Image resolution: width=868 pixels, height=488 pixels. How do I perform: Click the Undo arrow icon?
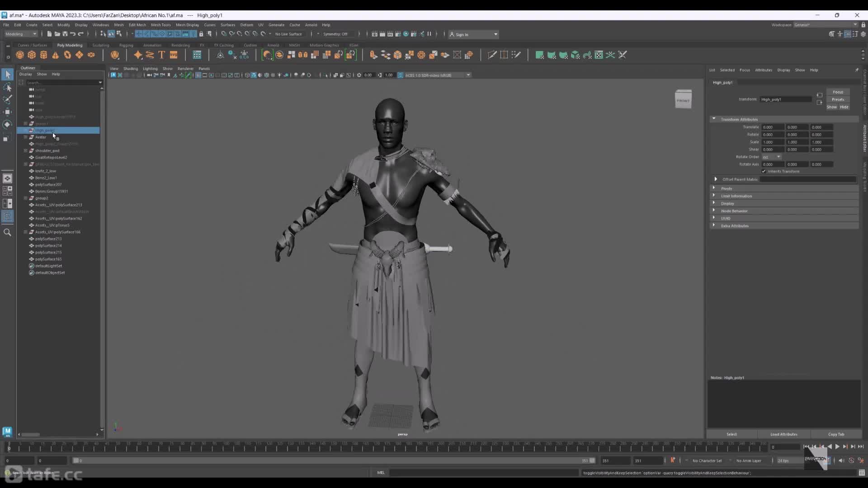(x=73, y=34)
